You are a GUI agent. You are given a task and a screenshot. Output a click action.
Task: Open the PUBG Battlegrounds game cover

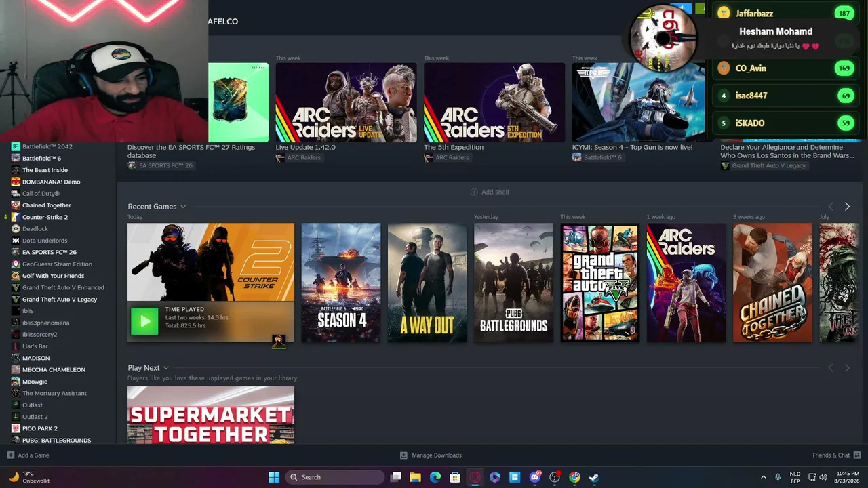tap(514, 283)
